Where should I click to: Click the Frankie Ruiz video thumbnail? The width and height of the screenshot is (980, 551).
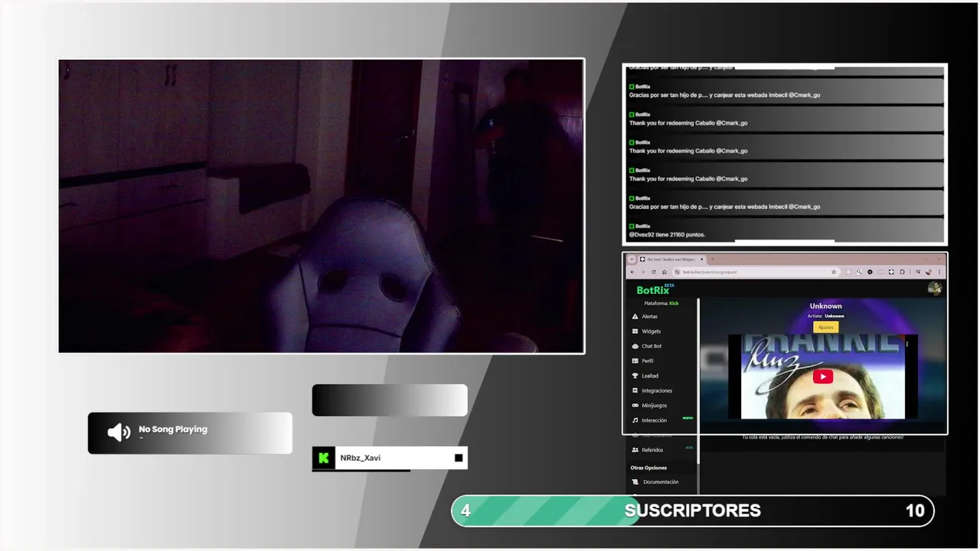(823, 377)
